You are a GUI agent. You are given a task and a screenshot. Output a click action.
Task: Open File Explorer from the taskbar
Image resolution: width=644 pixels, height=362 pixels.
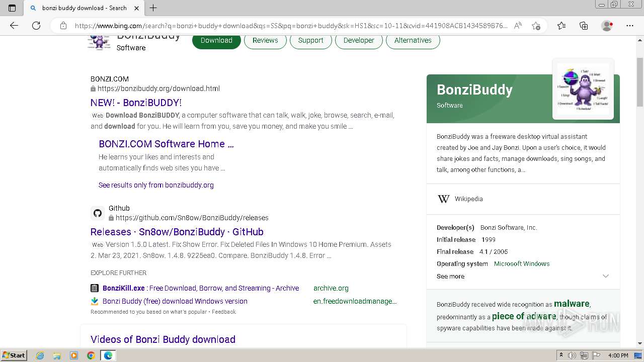pos(57,355)
